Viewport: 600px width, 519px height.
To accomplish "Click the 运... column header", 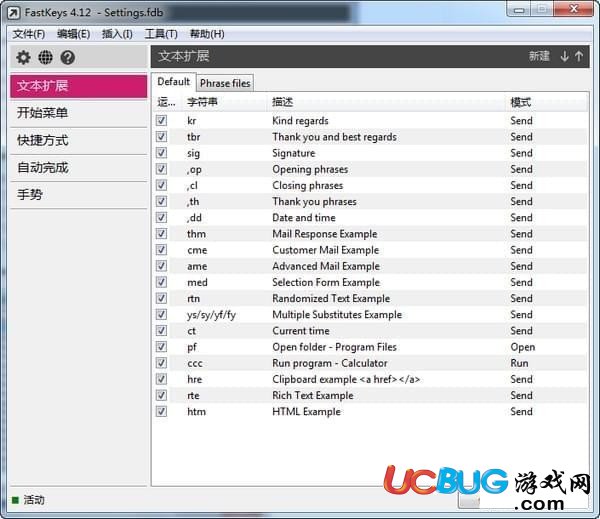I will tap(168, 102).
